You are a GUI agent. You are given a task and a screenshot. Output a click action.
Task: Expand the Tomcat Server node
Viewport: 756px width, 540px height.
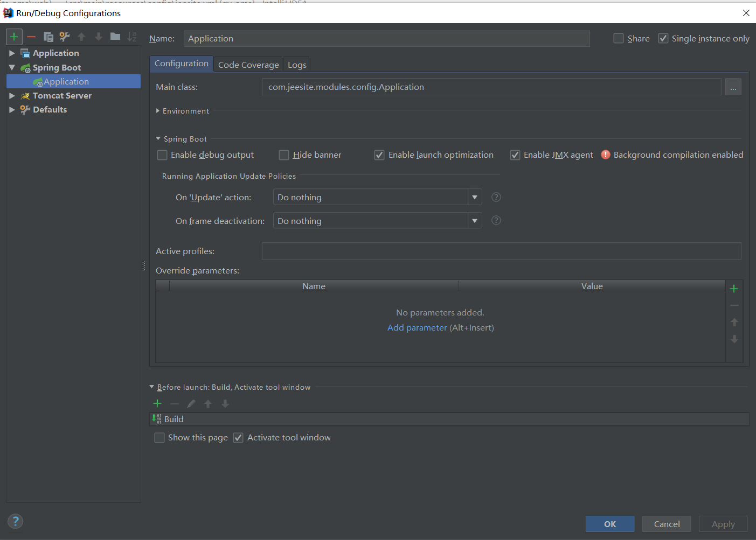[12, 96]
